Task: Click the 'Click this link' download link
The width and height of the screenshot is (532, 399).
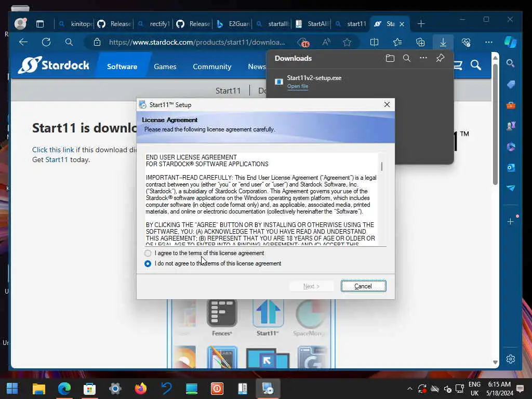Action: coord(53,150)
